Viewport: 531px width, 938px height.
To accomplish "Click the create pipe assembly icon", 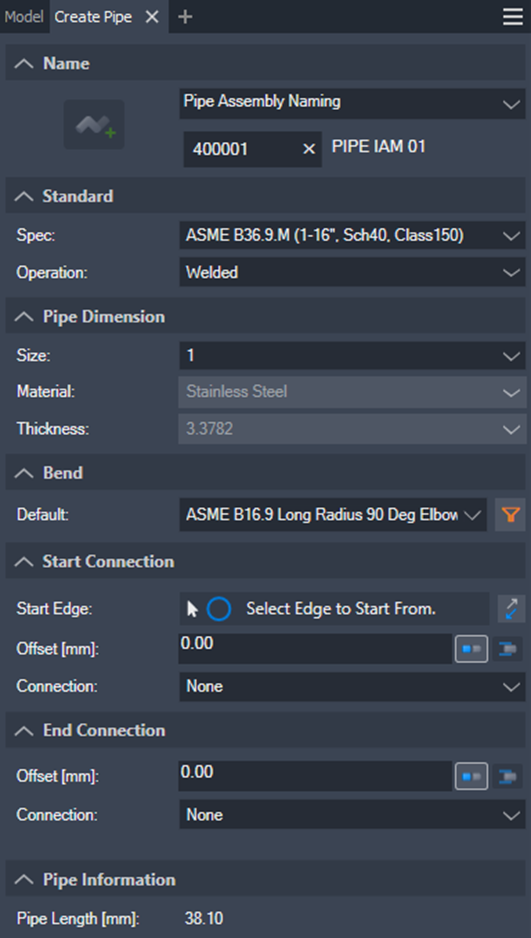I will tap(94, 124).
